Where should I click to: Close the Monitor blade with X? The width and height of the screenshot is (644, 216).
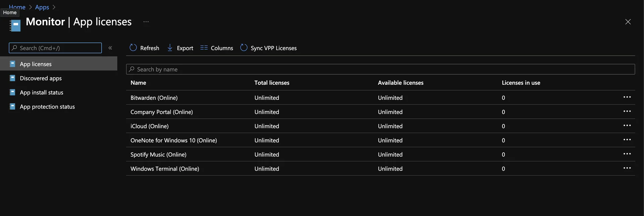(x=628, y=22)
